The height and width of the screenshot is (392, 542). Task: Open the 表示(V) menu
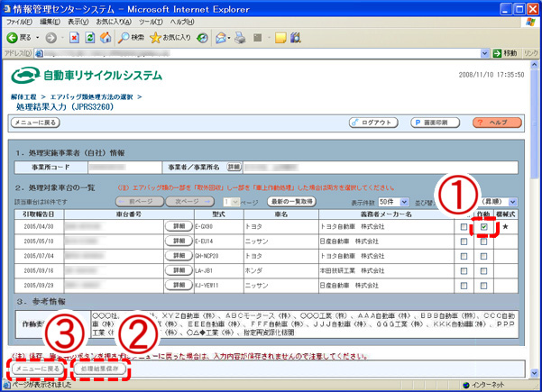[78, 22]
